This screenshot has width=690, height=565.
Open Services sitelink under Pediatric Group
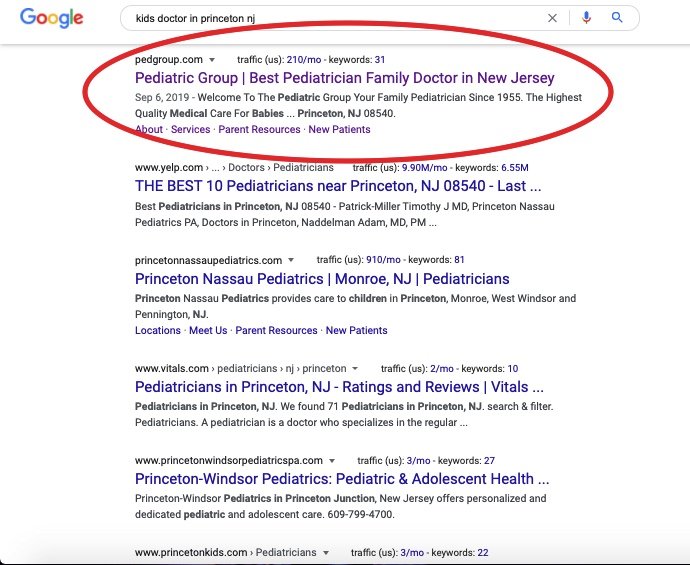tap(191, 129)
